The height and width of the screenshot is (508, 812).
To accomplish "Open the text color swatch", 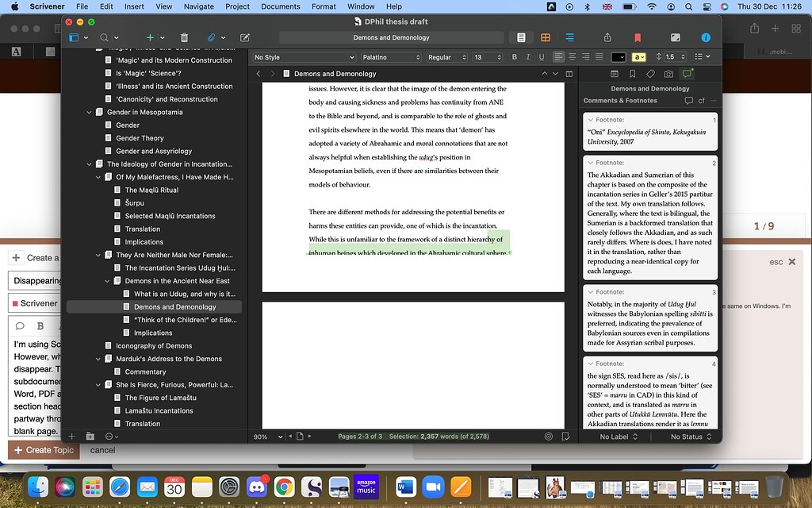I will tap(618, 56).
